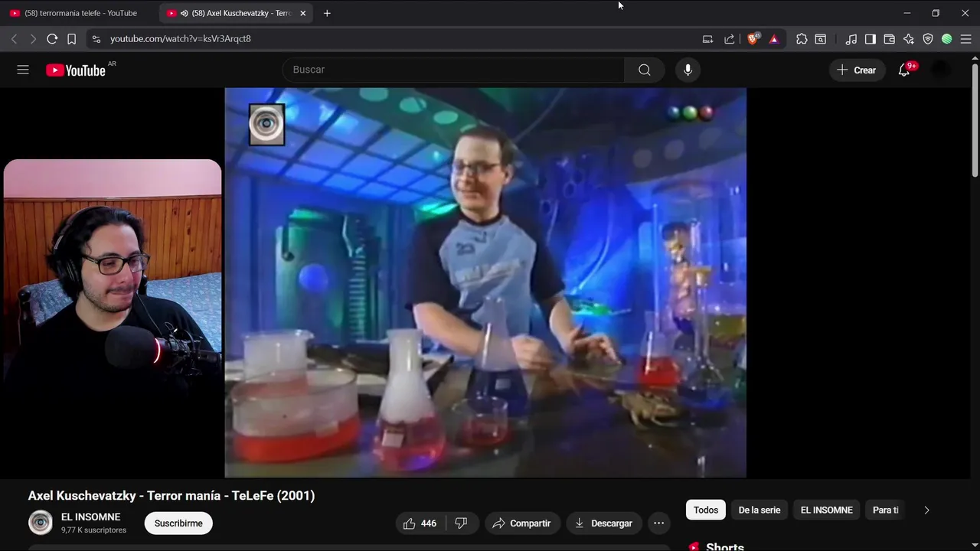Open the YouTube guide hamburger menu
The image size is (980, 551).
coord(23,70)
